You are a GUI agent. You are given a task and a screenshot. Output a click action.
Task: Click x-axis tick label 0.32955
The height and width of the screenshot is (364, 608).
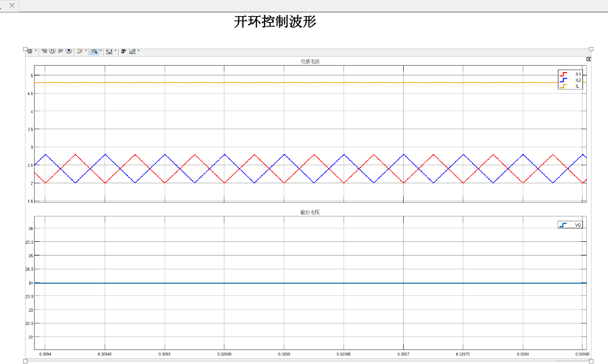click(x=224, y=354)
